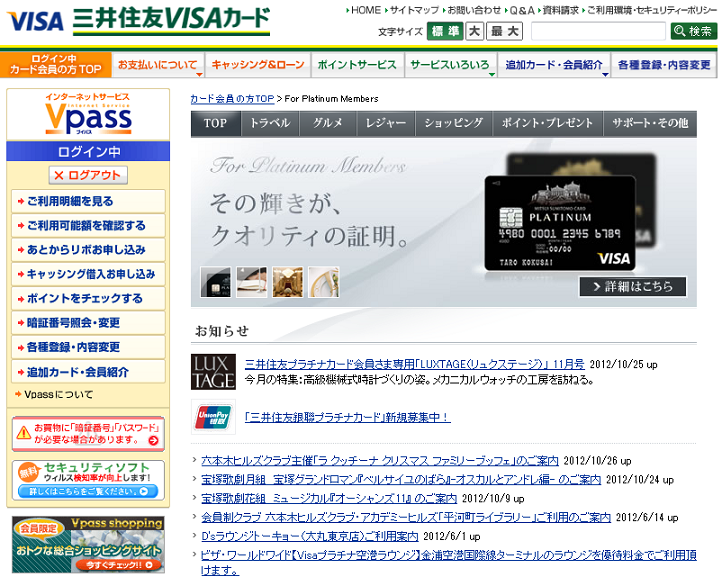Expand the お支払いについて menu

(158, 65)
